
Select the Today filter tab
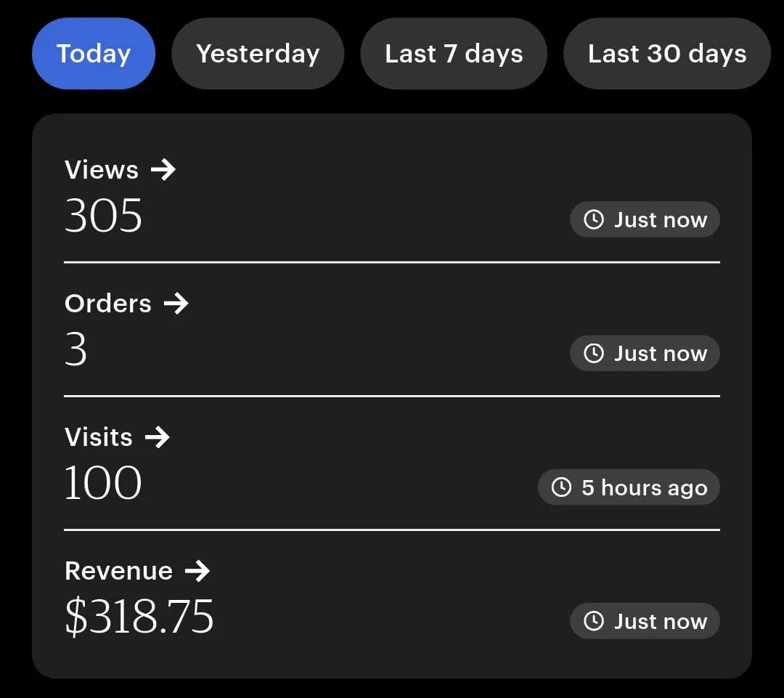tap(94, 54)
